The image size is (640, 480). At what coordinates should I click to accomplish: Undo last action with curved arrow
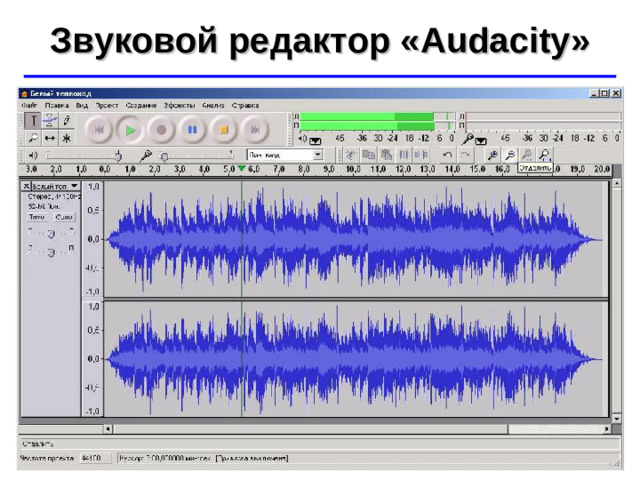pyautogui.click(x=448, y=155)
